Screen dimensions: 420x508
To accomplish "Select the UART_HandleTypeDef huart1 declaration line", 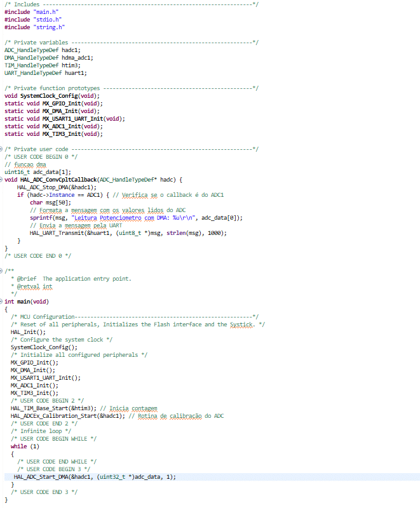I will (46, 73).
